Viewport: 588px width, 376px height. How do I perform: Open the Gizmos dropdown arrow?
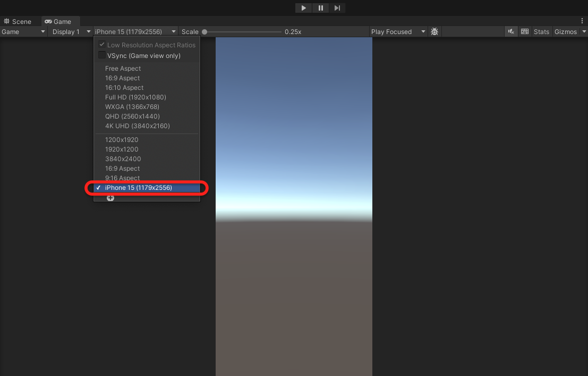coord(584,32)
